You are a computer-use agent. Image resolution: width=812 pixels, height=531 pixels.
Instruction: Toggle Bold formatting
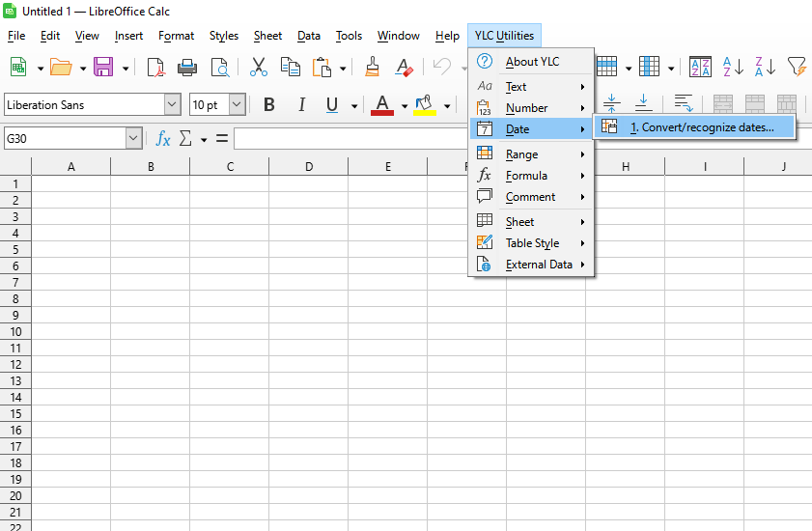tap(269, 104)
